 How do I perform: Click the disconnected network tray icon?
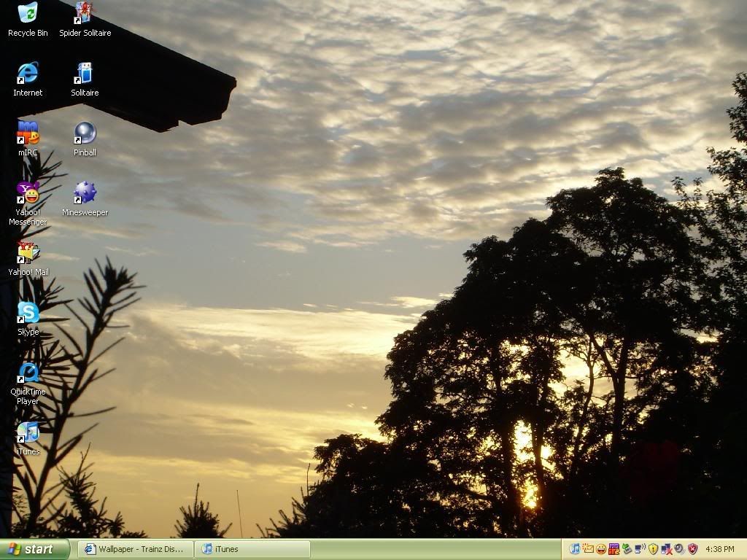coord(666,549)
